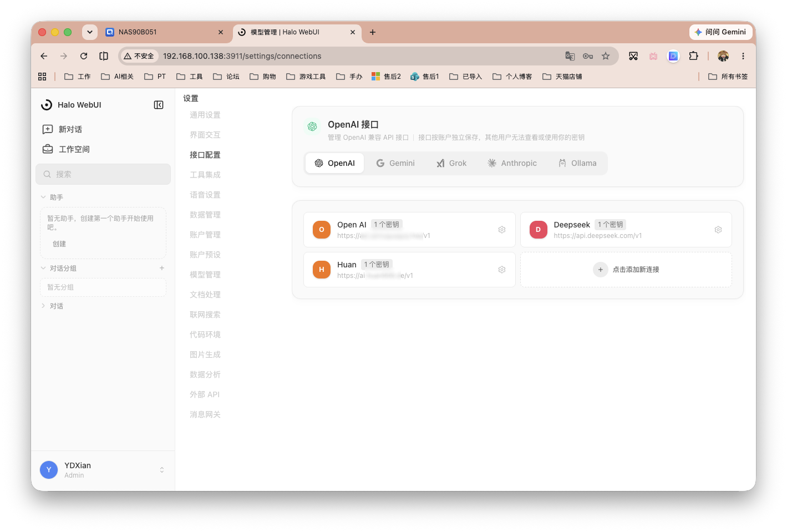
Task: Select 接口配置 settings page
Action: (x=205, y=155)
